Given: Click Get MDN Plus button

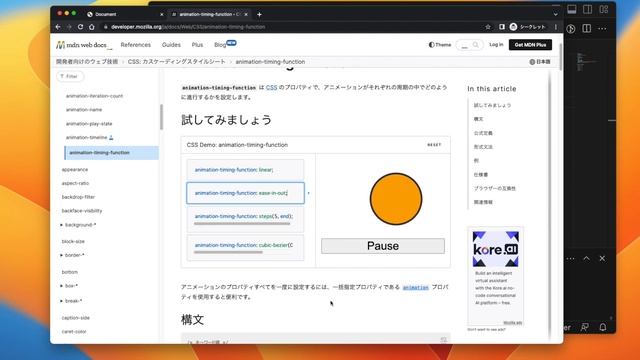Looking at the screenshot, I should [530, 45].
